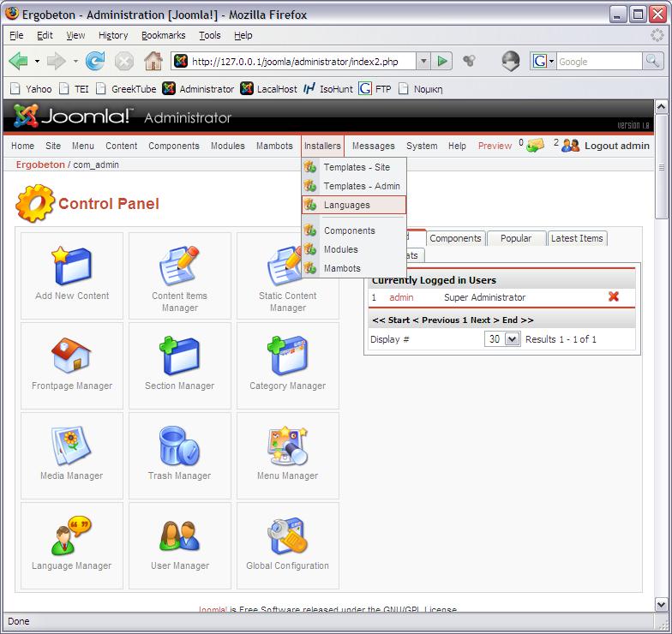Expand the URL bar history dropdown

point(423,62)
